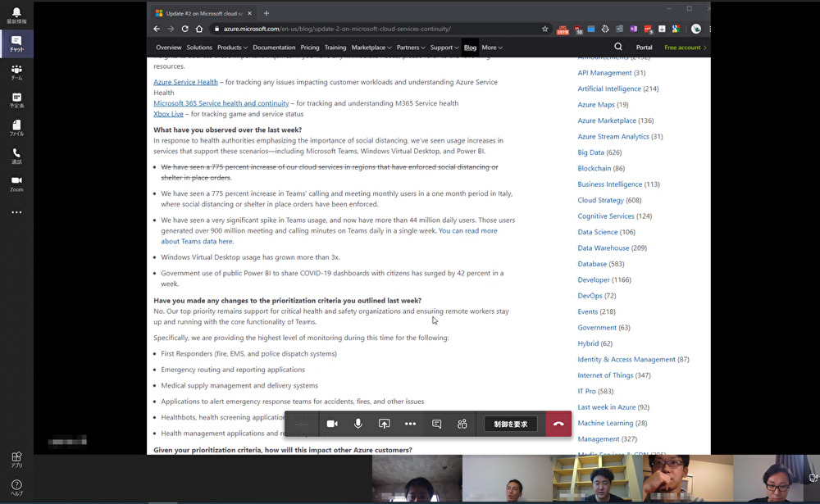Open the Zoom app in Teams sidebar
Image resolution: width=820 pixels, height=504 pixels.
click(16, 184)
